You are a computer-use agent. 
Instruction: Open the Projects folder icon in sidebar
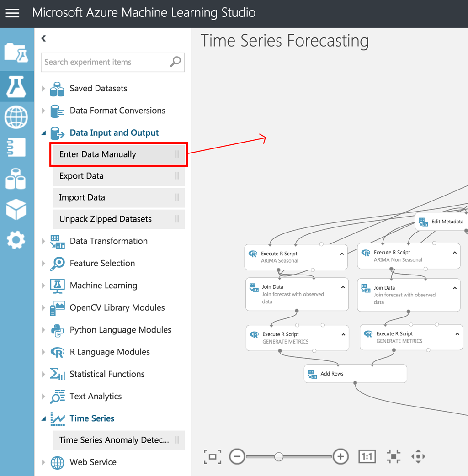[x=17, y=53]
